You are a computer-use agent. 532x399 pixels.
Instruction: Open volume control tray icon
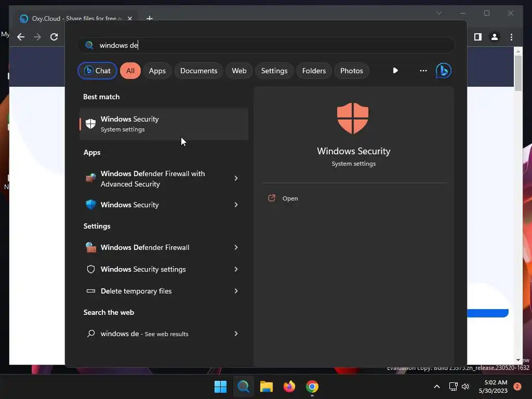(x=465, y=387)
